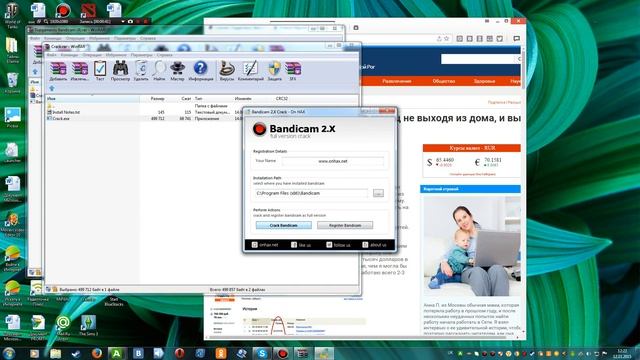Open the Развлечения tab on the web page

[396, 81]
